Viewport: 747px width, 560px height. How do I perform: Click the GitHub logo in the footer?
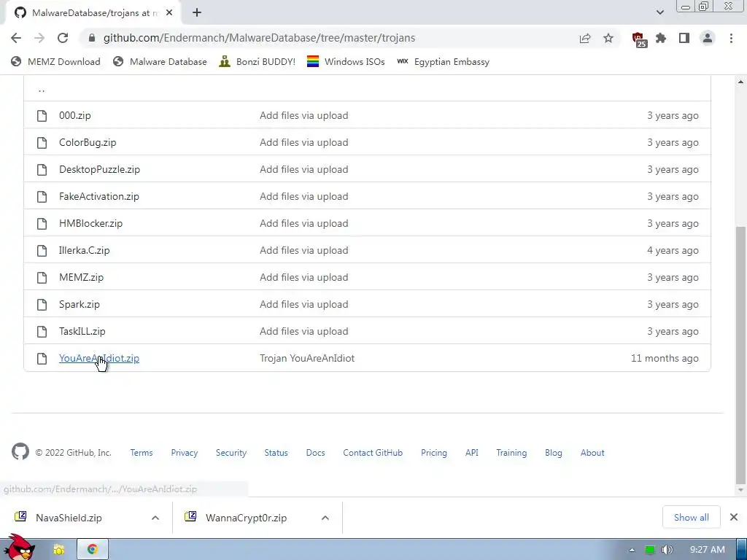pos(20,451)
